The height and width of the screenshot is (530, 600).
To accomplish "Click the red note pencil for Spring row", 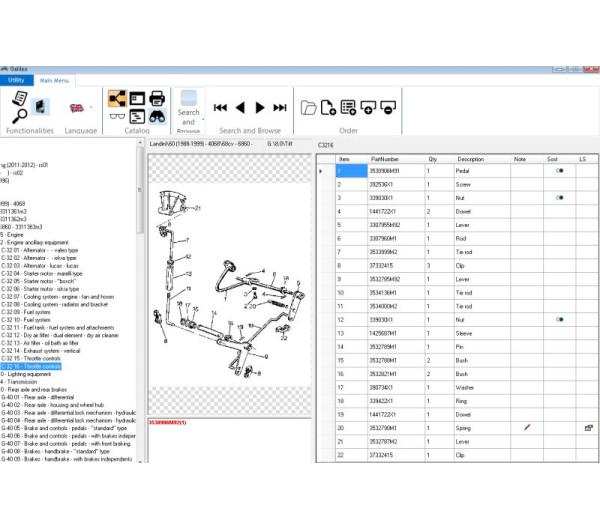I will point(527,428).
